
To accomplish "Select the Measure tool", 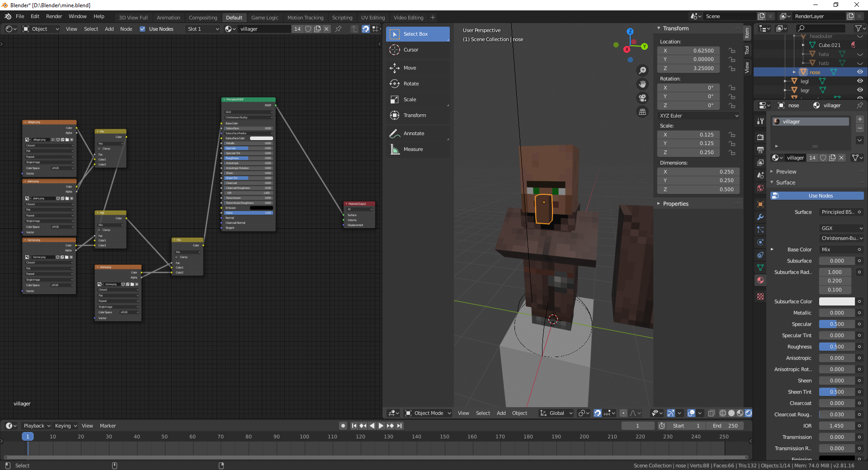I will 418,149.
